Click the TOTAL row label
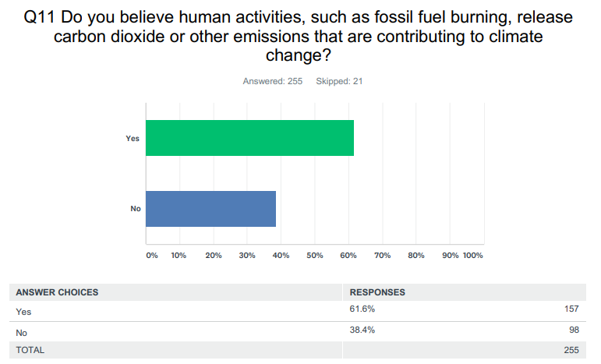Screen dimensions: 601x364 pyautogui.click(x=30, y=350)
